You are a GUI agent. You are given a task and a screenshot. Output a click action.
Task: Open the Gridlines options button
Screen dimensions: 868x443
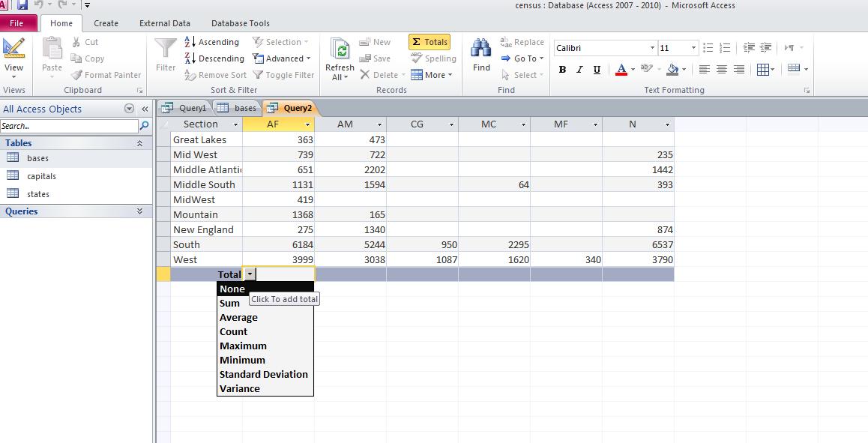coord(765,70)
